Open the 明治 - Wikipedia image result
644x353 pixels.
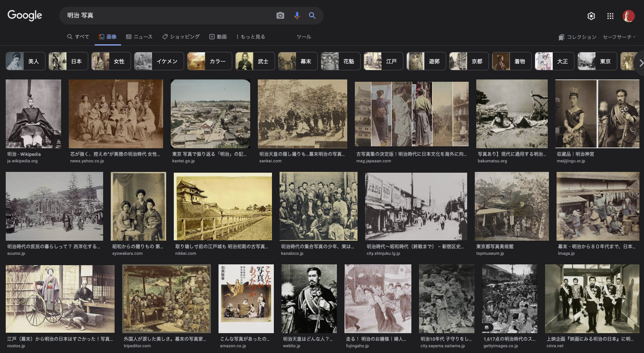[33, 114]
